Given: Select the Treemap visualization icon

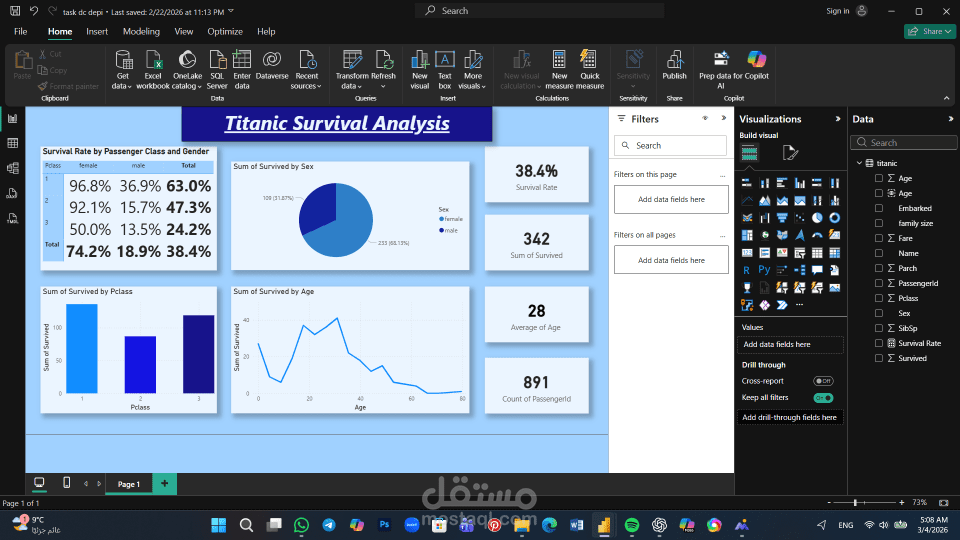Looking at the screenshot, I should (747, 235).
